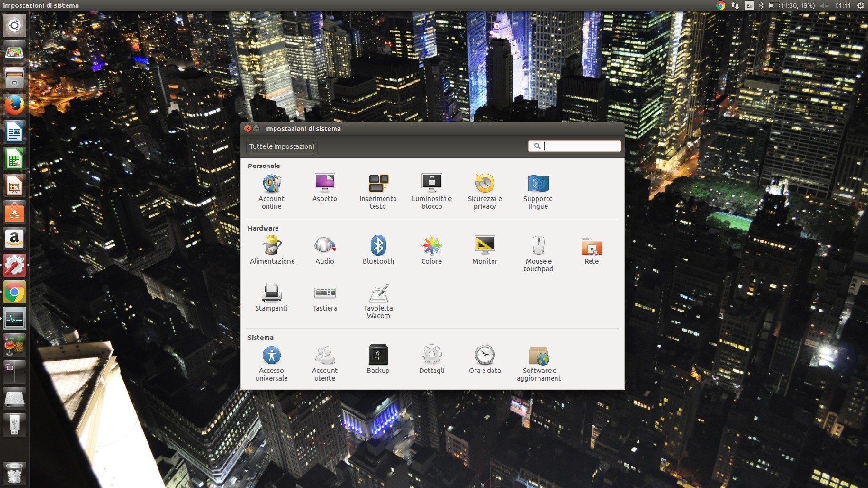Open the Bluetooth settings panel
This screenshot has height=488, width=868.
pyautogui.click(x=378, y=250)
